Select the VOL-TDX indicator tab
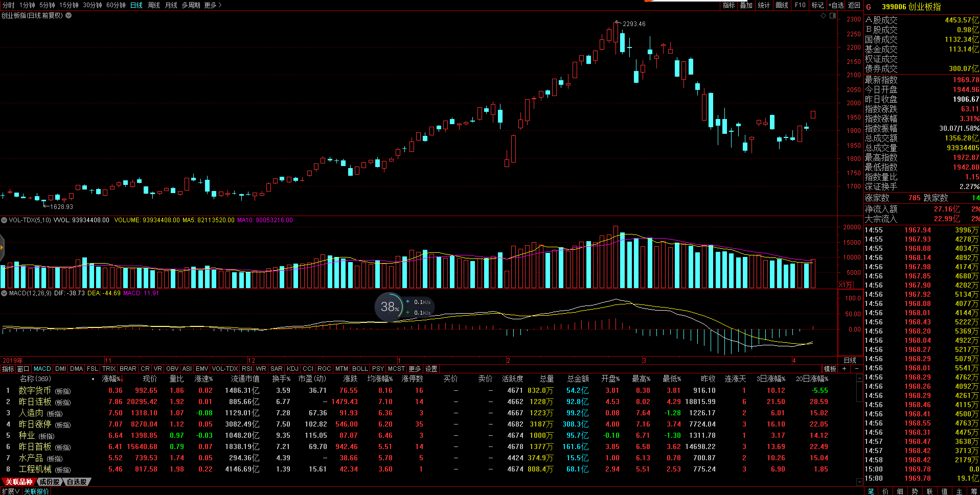This screenshot has height=495, width=980. (225, 368)
